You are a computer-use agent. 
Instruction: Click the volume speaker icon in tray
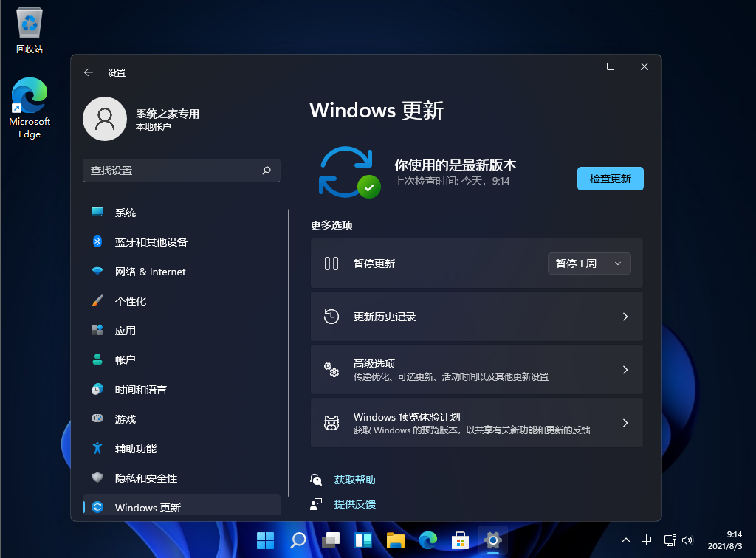click(x=687, y=540)
